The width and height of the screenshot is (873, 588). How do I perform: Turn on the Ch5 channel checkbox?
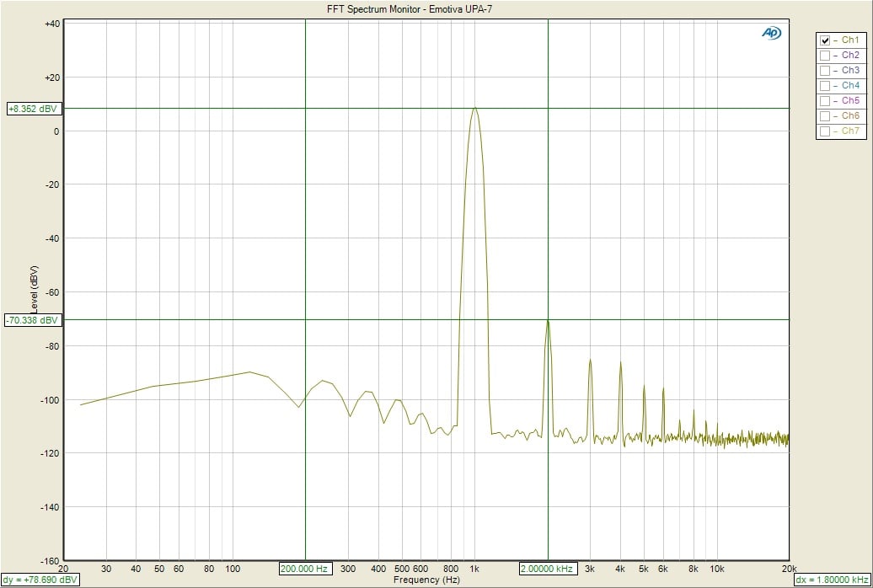click(825, 101)
